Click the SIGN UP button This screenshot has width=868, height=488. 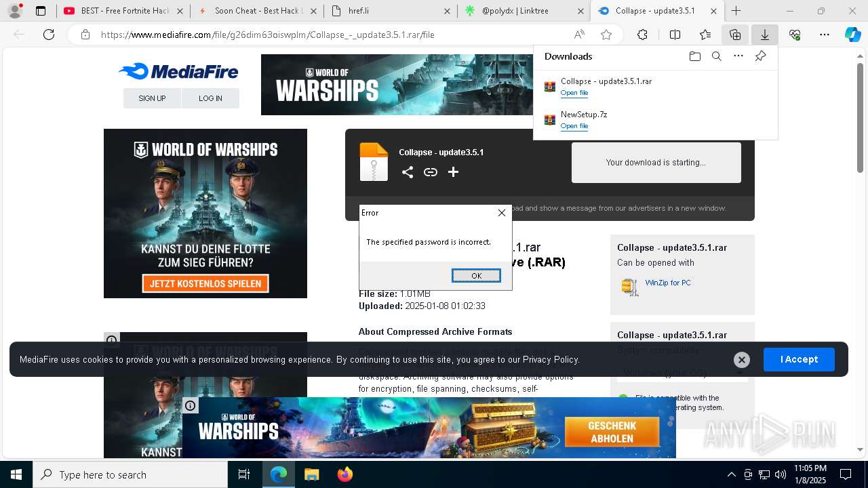(x=152, y=98)
